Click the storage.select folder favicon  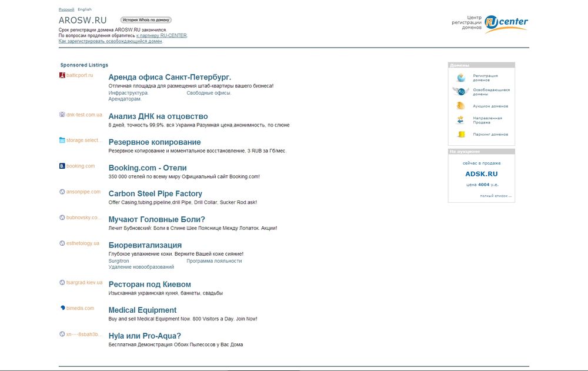coord(62,141)
